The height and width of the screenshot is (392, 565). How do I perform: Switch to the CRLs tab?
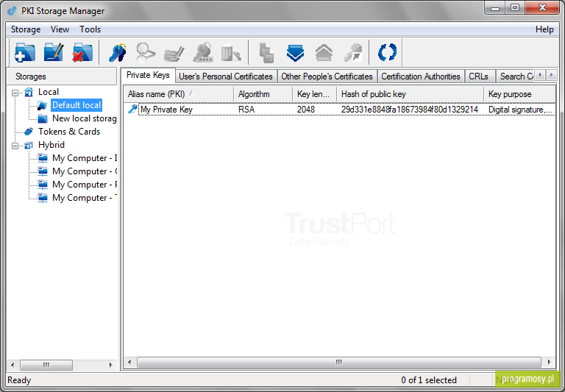[478, 76]
